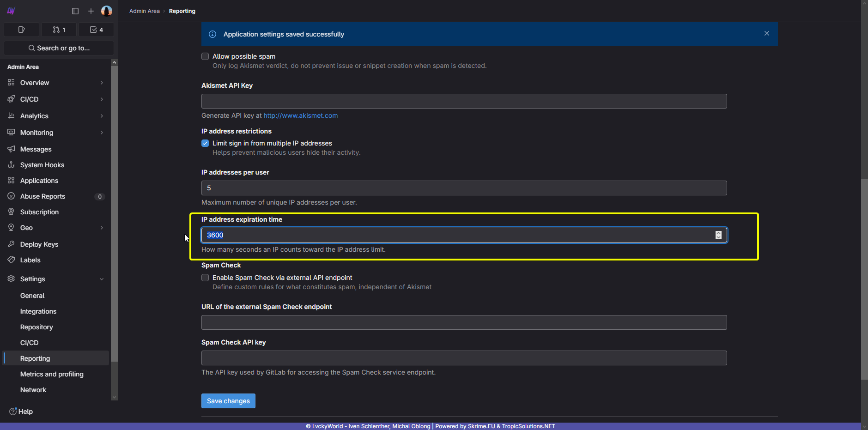Click the Save changes button

pos(228,401)
